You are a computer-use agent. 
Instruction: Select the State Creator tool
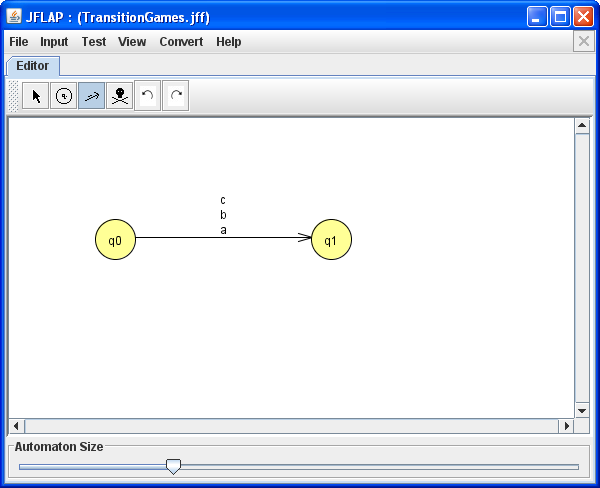(x=64, y=96)
